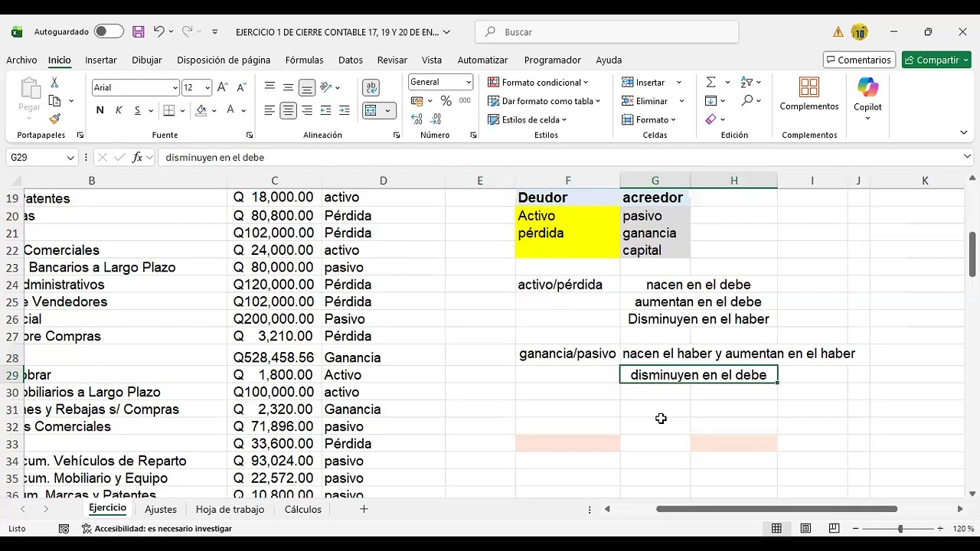Click the Format Painter brush icon
980x551 pixels.
pos(54,119)
